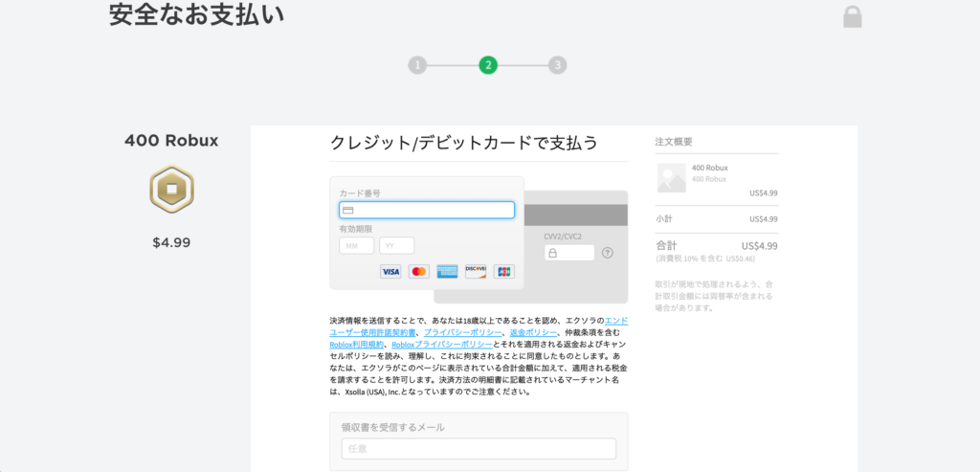The image size is (980, 472).
Task: Click the 合計 total label
Action: pyautogui.click(x=666, y=246)
